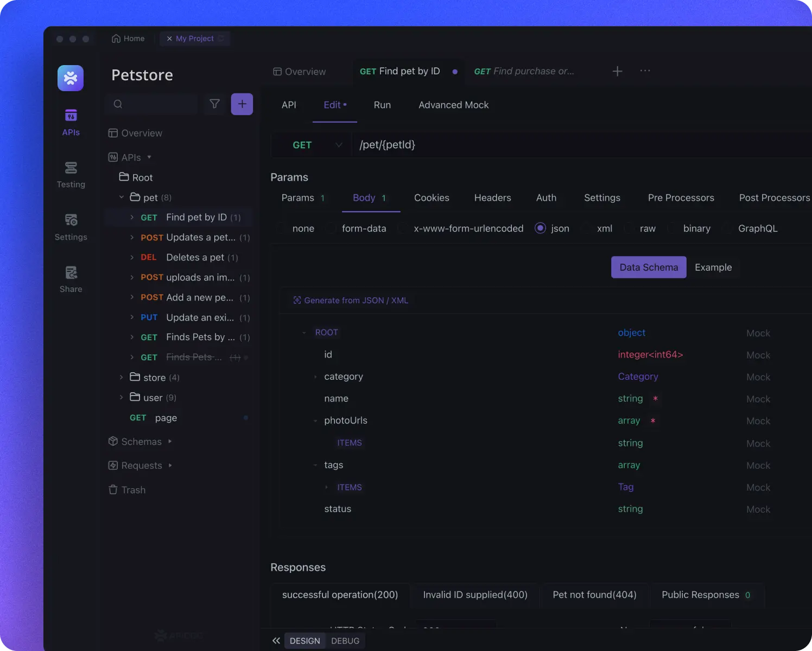Screen dimensions: 812x651
Task: Close the My Project tab
Action: coord(169,39)
